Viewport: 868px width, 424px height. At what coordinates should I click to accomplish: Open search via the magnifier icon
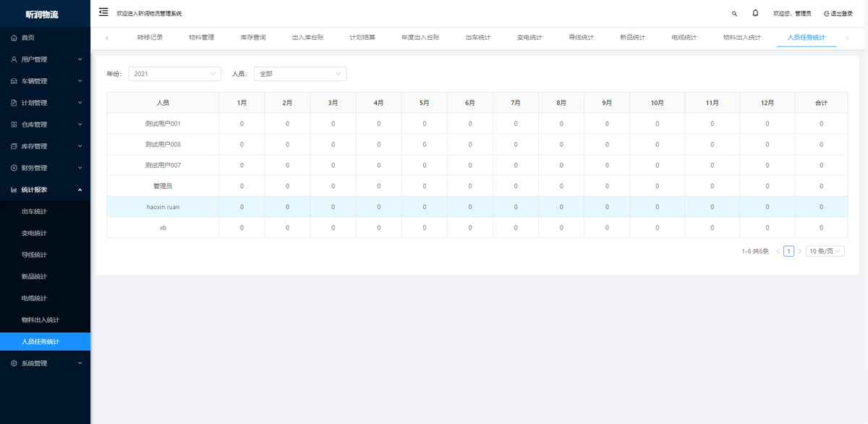pos(734,13)
